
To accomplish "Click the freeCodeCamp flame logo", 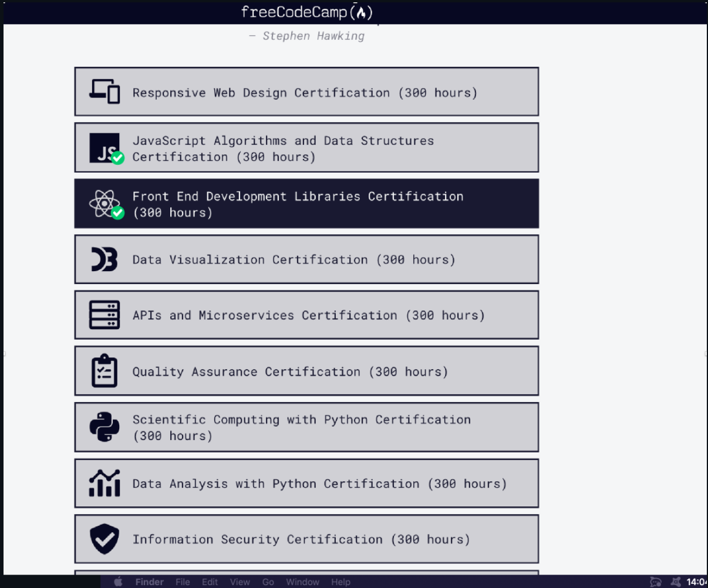I will point(362,12).
